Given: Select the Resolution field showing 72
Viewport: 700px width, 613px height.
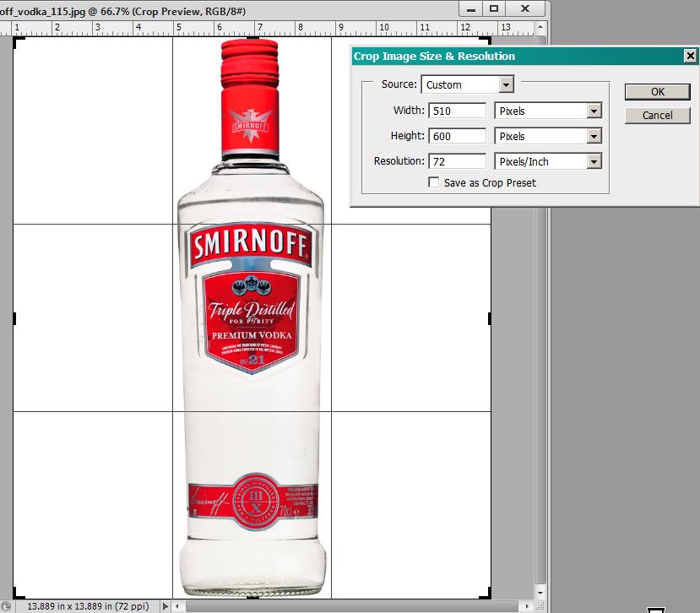Looking at the screenshot, I should (457, 161).
